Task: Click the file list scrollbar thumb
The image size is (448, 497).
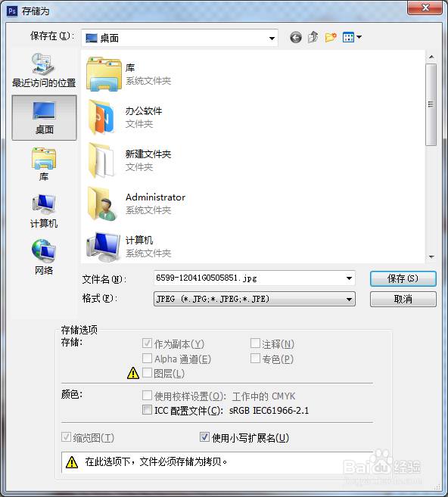Action: 431,104
